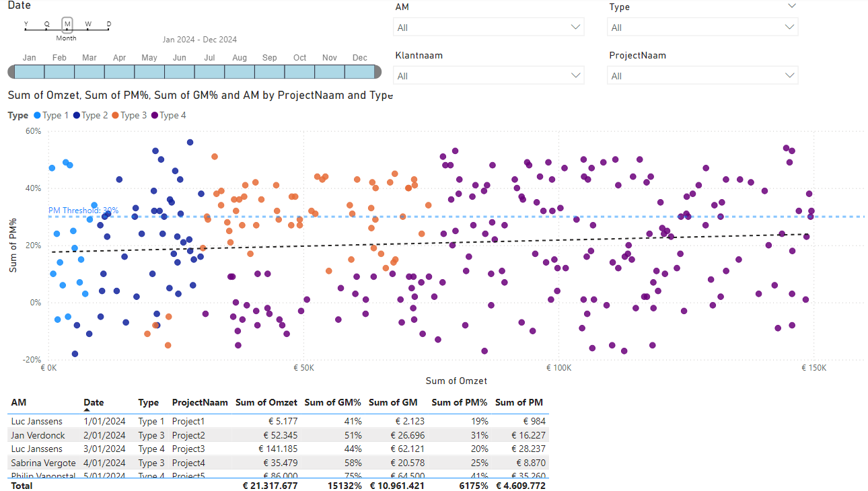Image resolution: width=868 pixels, height=491 pixels.
Task: Select the Jan Verdonck Project2 table row
Action: [279, 435]
